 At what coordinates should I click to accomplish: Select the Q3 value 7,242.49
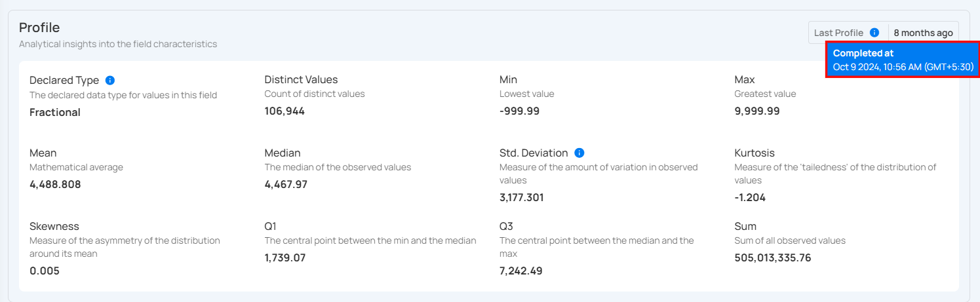click(521, 271)
